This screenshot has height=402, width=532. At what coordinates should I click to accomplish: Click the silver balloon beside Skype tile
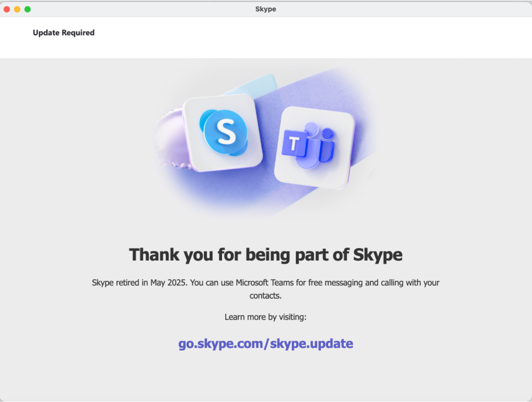pyautogui.click(x=172, y=139)
